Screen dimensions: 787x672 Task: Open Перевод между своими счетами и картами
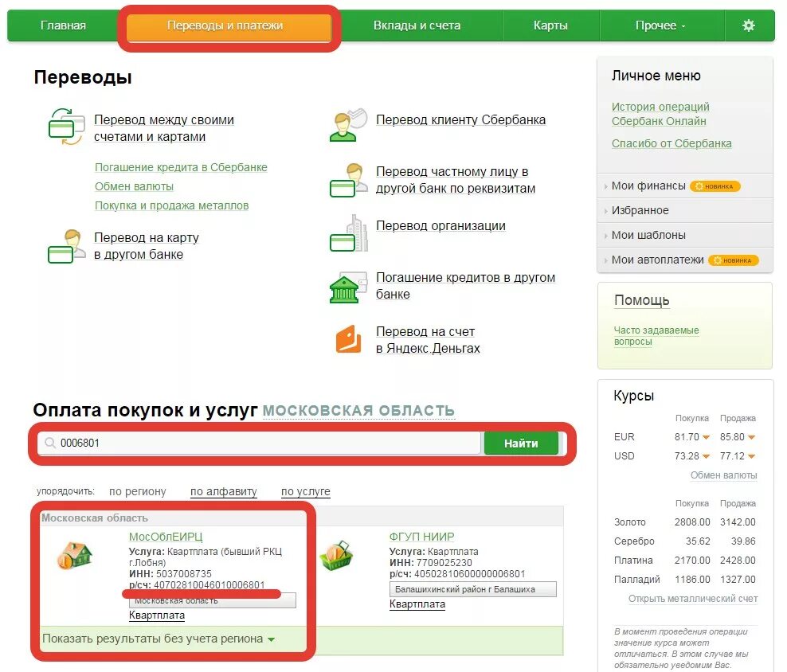(163, 128)
